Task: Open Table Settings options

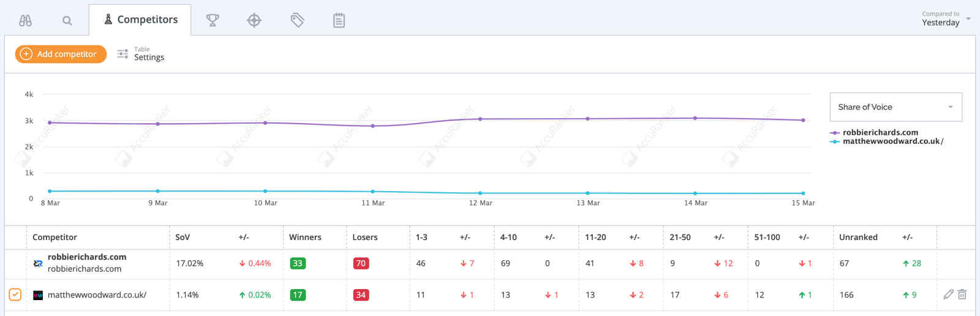Action: pyautogui.click(x=141, y=54)
